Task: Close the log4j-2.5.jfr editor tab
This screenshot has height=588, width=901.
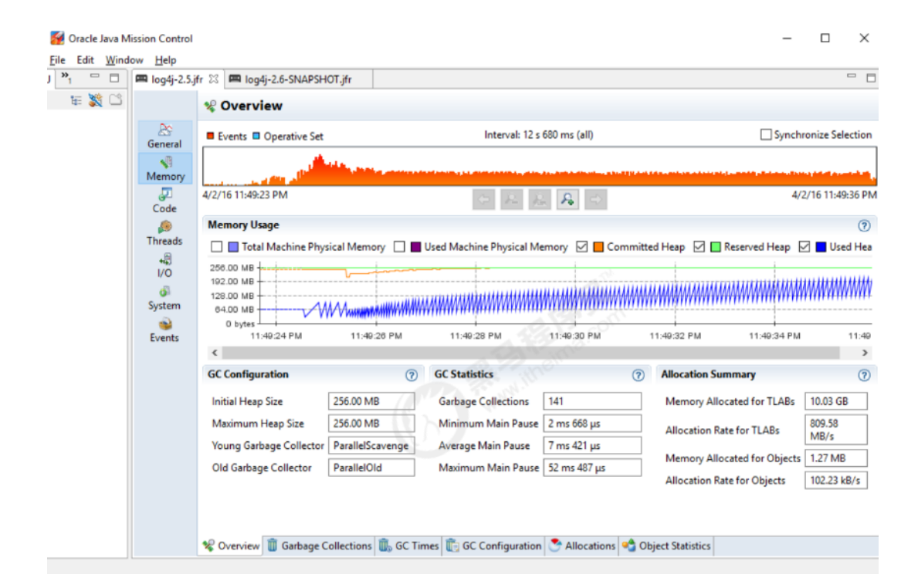Action: 214,79
